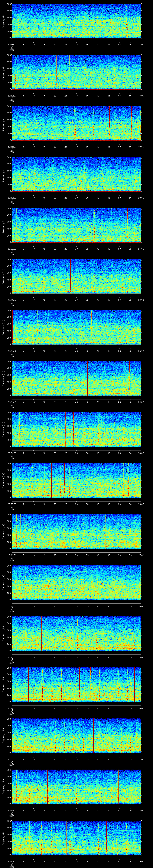153x868 pixels.
Task: Open the spectrogram panel starting at 20:18:00
Action: (77, 123)
